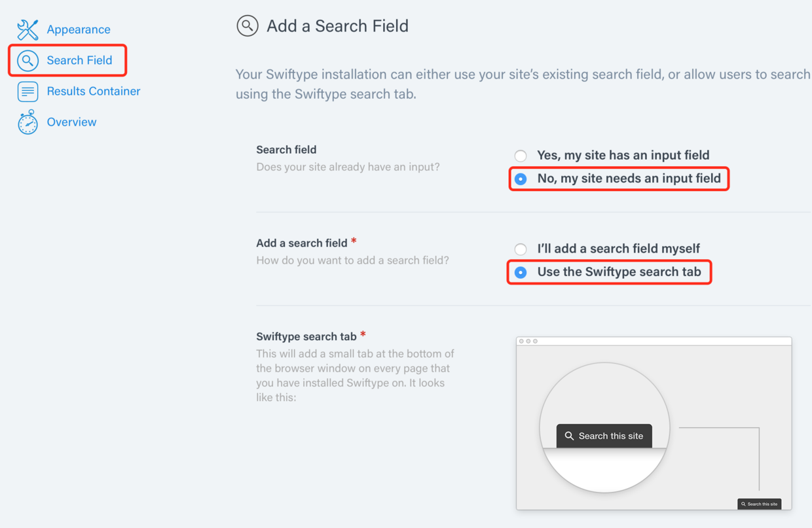Choose "Use the Swiftype search tab" option
The image size is (812, 528).
(x=521, y=272)
